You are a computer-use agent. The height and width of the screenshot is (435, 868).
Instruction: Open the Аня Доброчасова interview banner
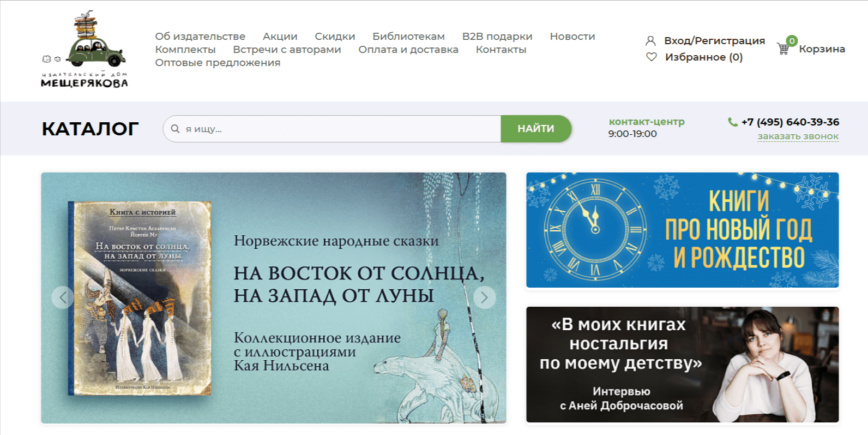[683, 365]
